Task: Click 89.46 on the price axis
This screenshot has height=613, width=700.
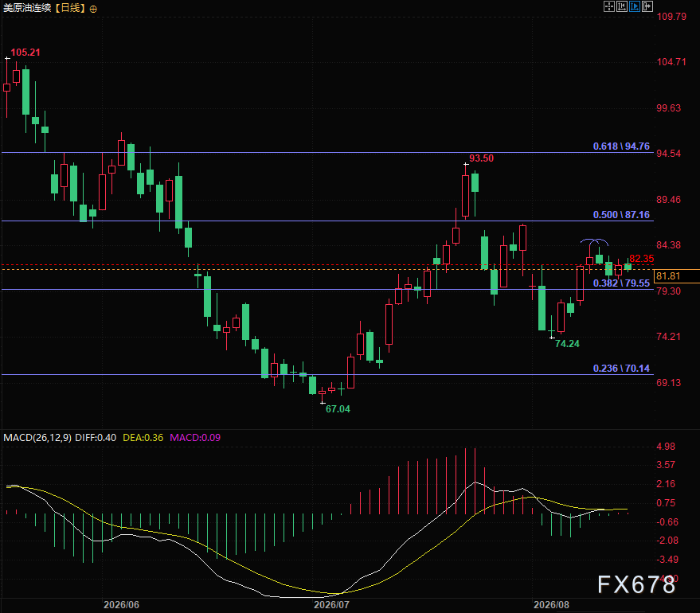Action: 669,200
